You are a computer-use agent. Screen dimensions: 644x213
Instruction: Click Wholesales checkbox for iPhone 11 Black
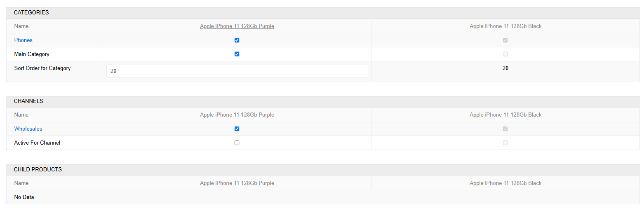(x=505, y=129)
